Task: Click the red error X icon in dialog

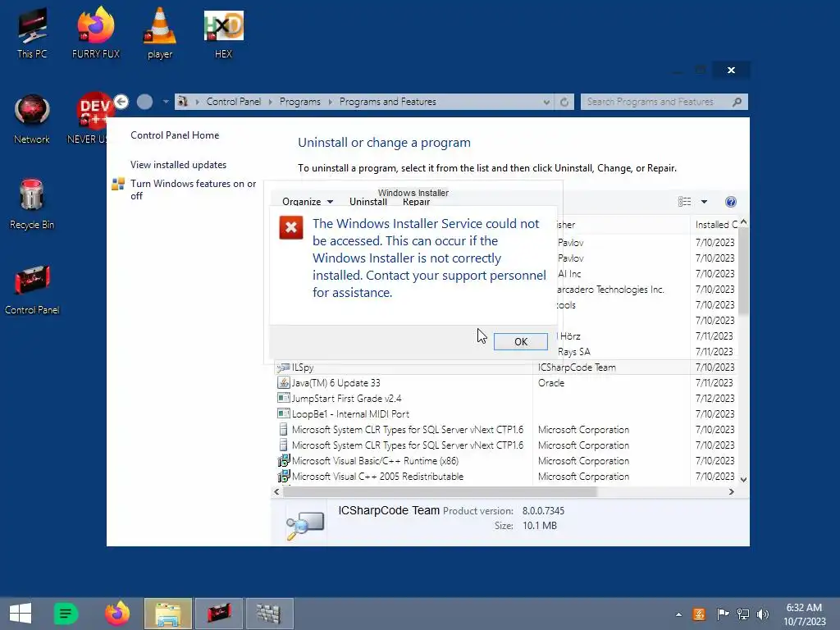Action: point(291,228)
